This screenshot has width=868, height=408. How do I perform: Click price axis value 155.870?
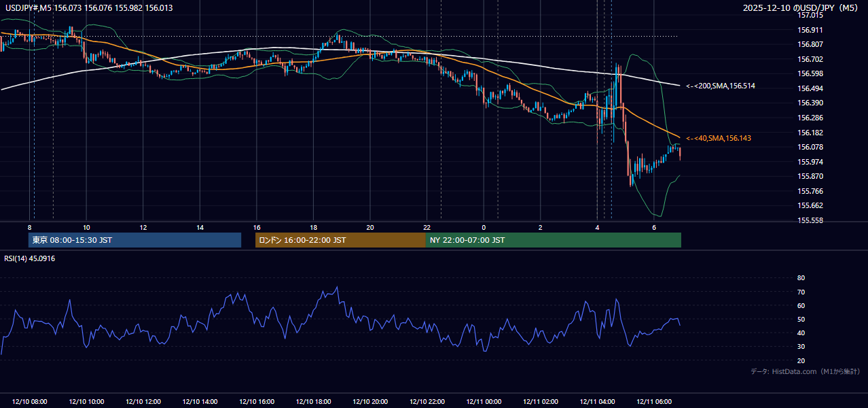(x=810, y=176)
